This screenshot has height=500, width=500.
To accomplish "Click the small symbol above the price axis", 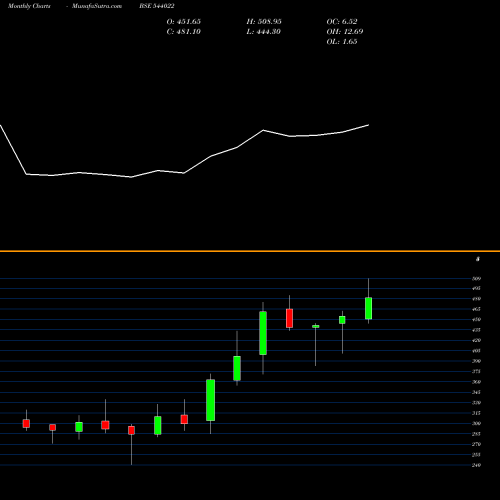I will [478, 259].
